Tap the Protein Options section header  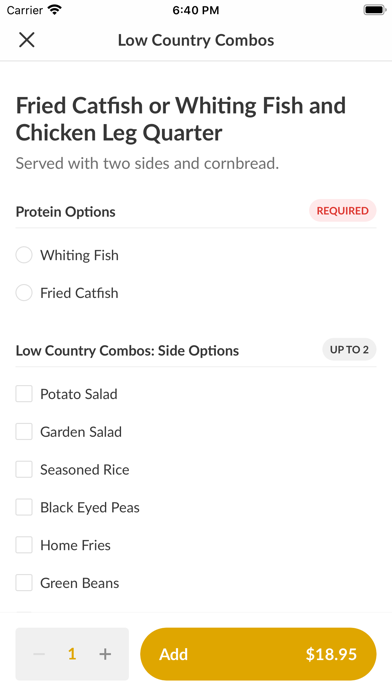(66, 212)
